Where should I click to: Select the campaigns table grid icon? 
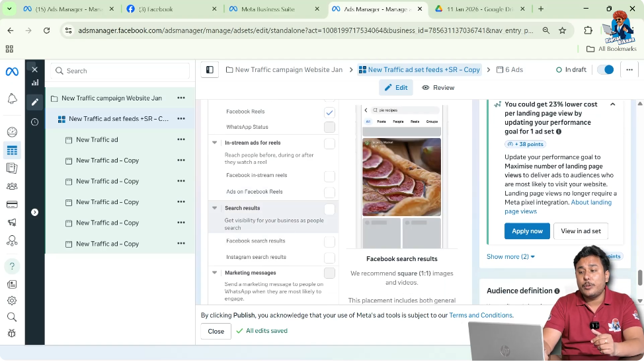tap(12, 150)
